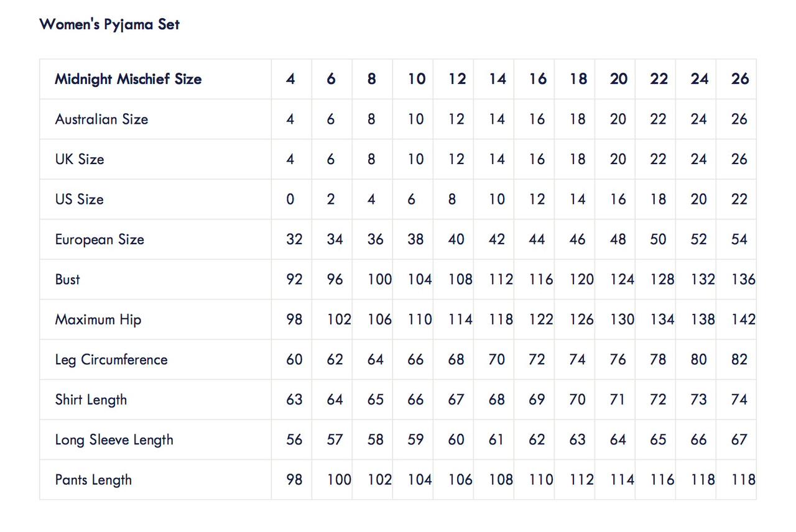
Task: Select the Leg Circumference row label
Action: point(111,360)
